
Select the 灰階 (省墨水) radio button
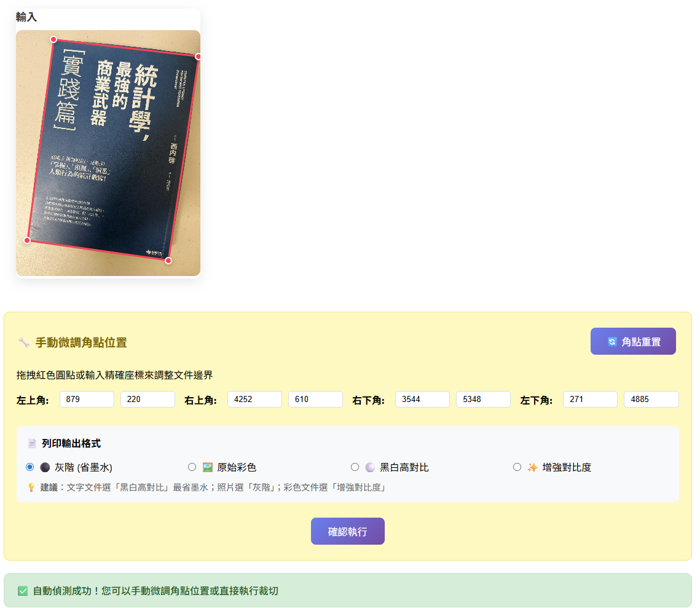[x=30, y=467]
